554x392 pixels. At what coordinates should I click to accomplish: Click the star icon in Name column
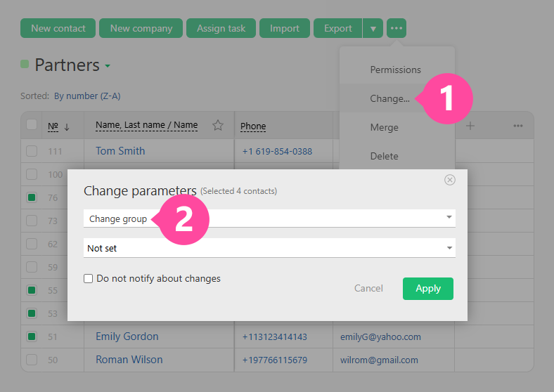(218, 126)
